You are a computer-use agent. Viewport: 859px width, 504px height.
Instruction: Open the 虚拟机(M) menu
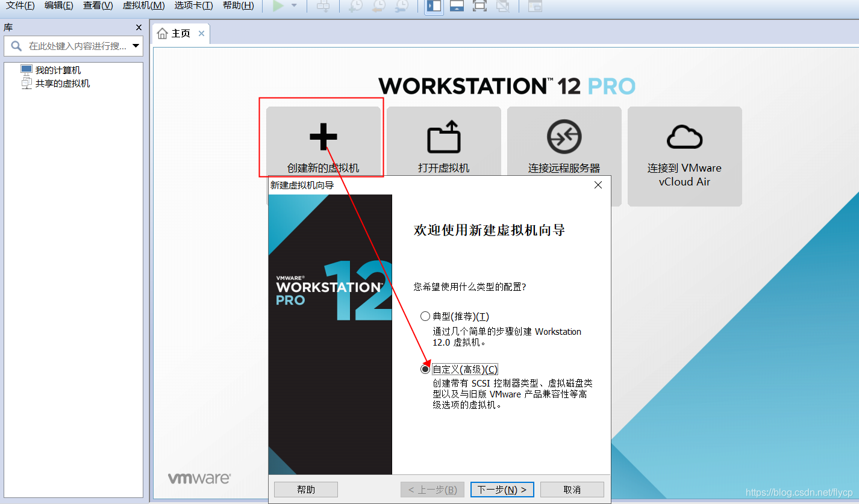[x=144, y=5]
